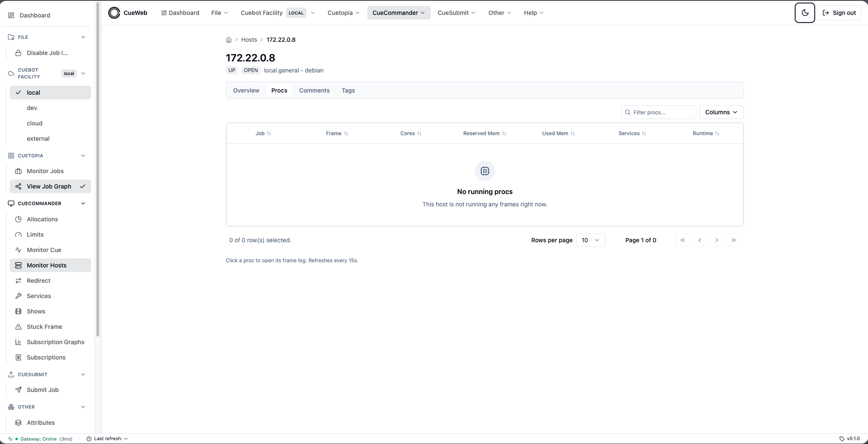This screenshot has width=868, height=444.
Task: Open the Columns dropdown
Action: coord(721,112)
